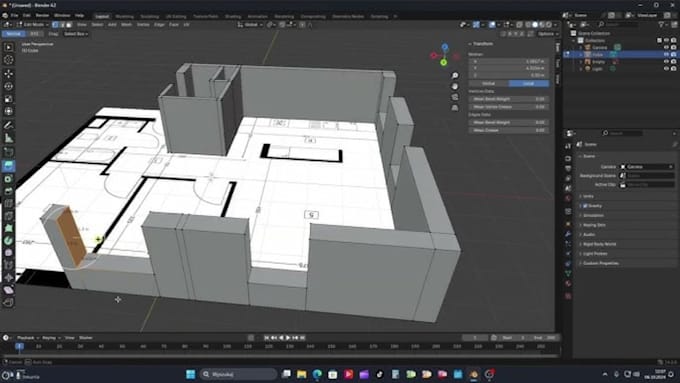Select the Inset Faces tool

pyautogui.click(x=9, y=178)
